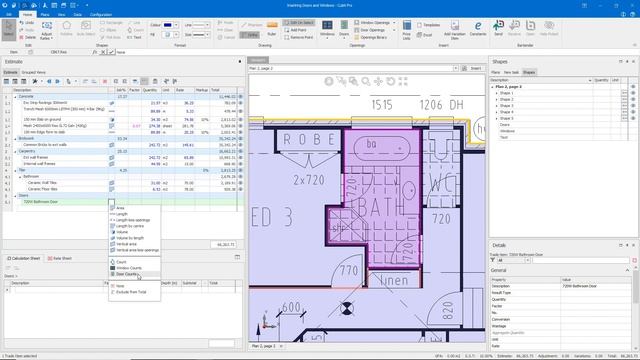This screenshot has width=640, height=360.
Task: Open the plan page selector dropdown
Action: tap(456, 68)
